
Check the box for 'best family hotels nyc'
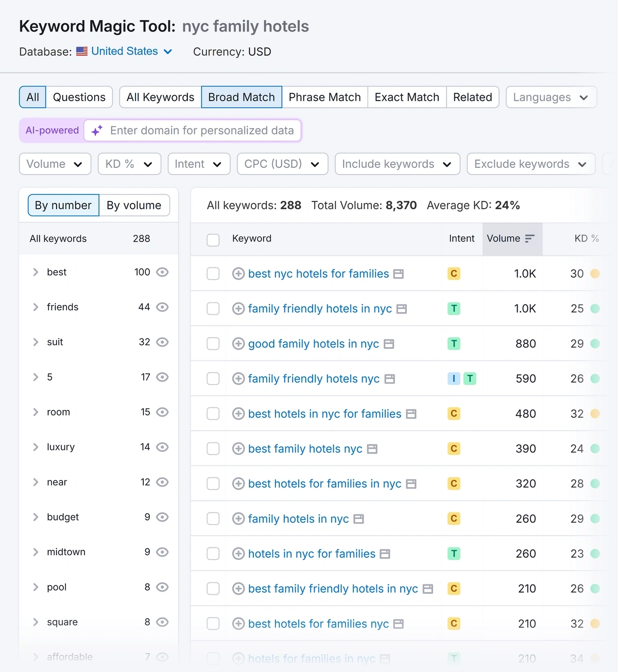(x=213, y=449)
